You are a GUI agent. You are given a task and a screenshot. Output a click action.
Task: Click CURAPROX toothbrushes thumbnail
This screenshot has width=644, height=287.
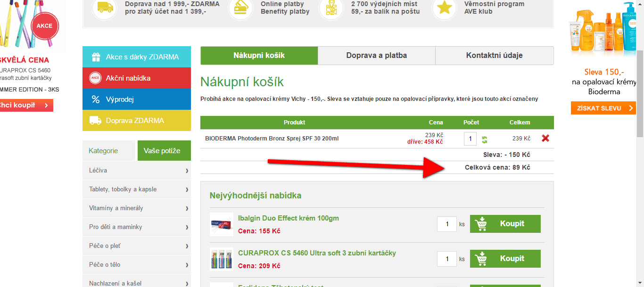[x=222, y=259]
